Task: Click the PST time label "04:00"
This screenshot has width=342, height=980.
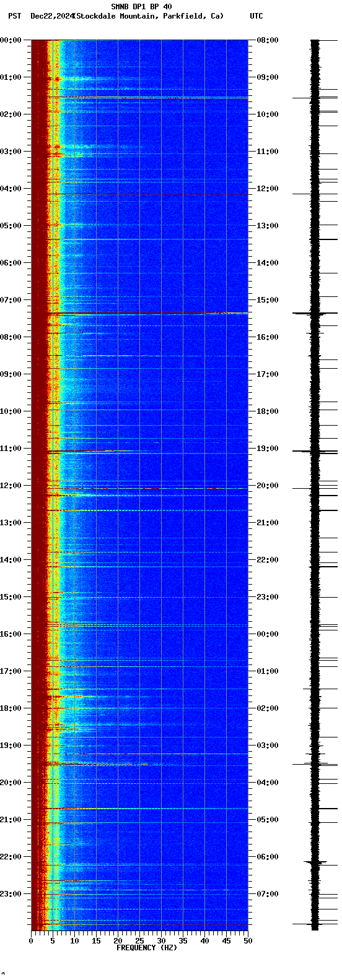Action: (x=11, y=189)
